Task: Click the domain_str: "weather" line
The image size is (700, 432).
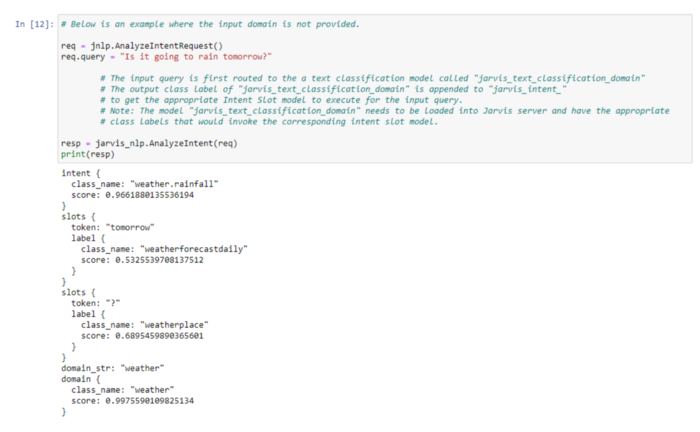Action: click(x=112, y=368)
